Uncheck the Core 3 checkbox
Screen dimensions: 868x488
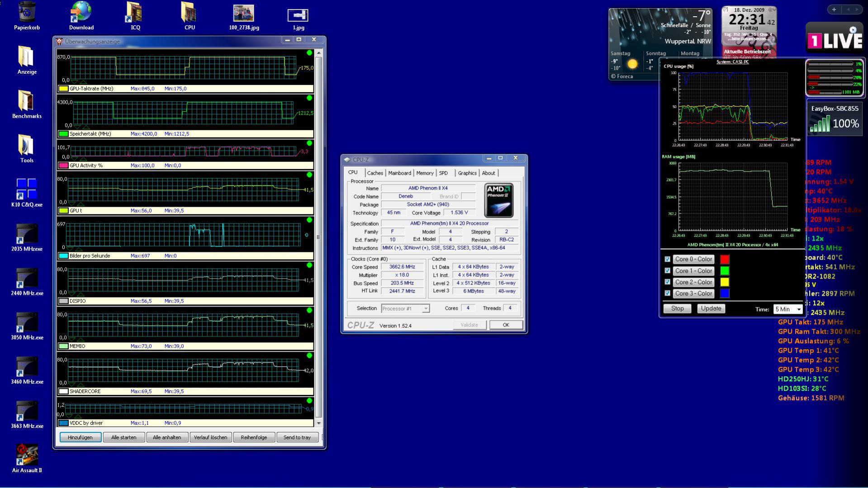(667, 293)
